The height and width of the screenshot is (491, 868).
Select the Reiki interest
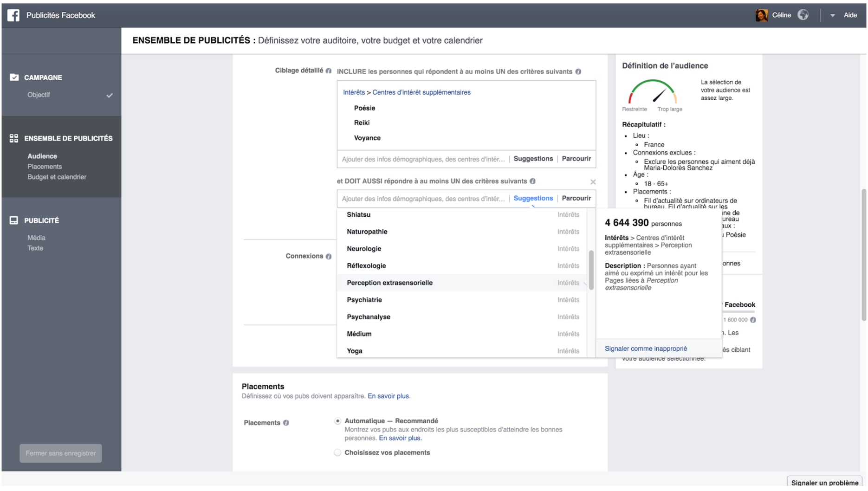click(x=362, y=123)
